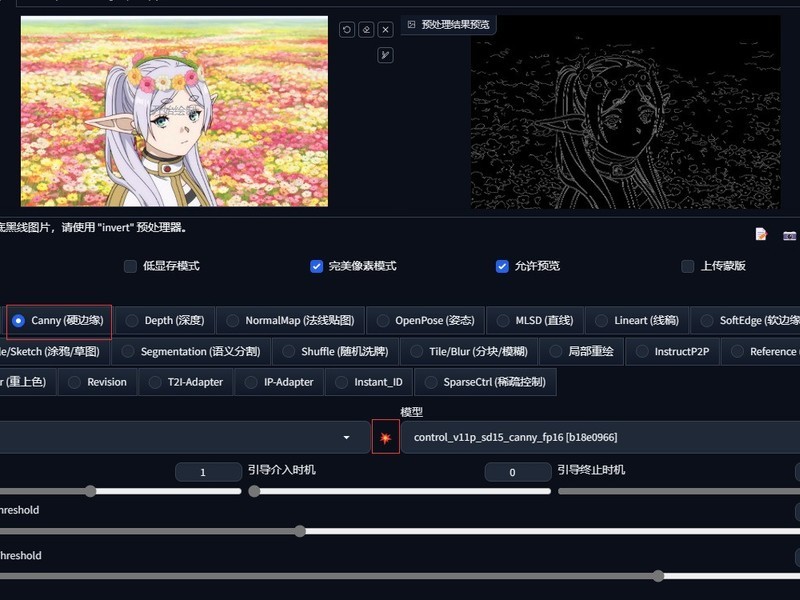Remove the source image with the X icon
The height and width of the screenshot is (600, 800).
click(x=386, y=30)
